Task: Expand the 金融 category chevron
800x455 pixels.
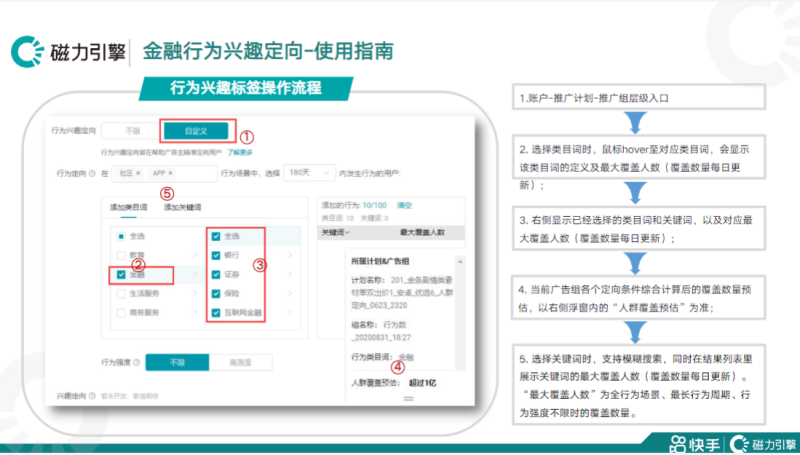Action: pyautogui.click(x=195, y=274)
